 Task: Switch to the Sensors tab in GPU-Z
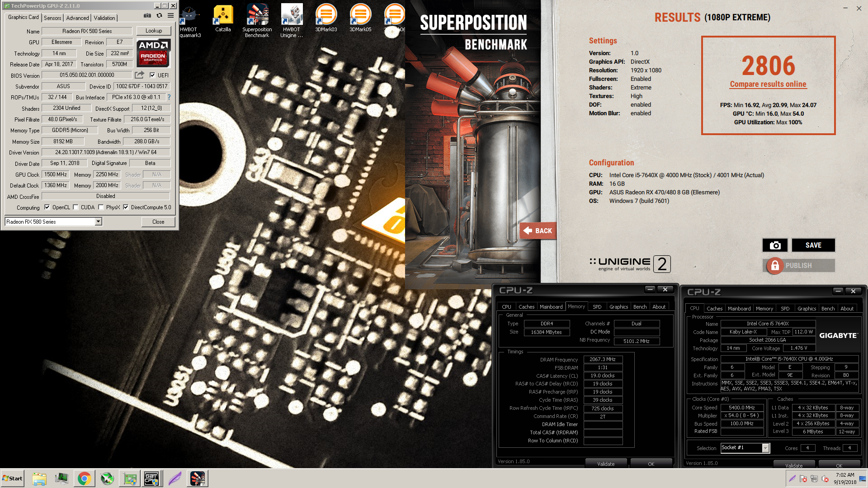point(52,18)
